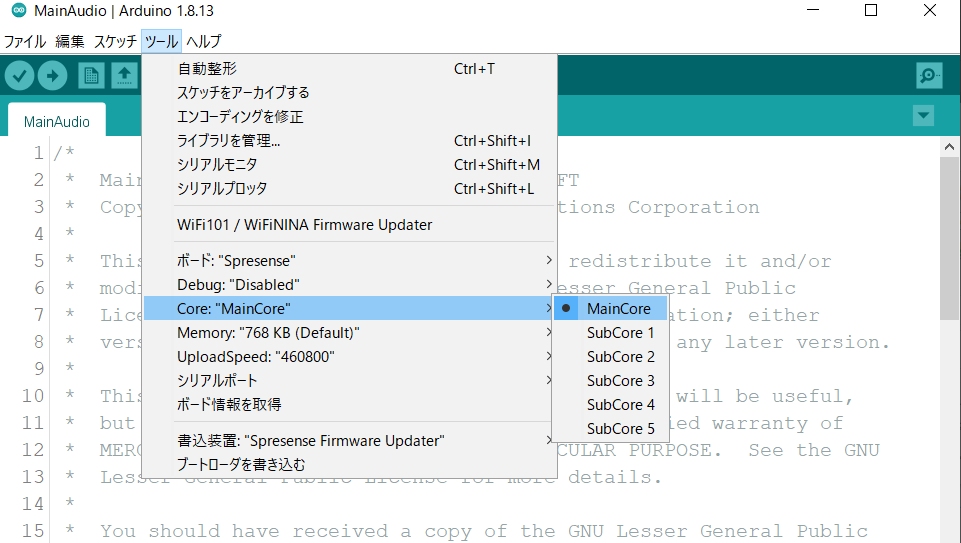Viewport: 961px width, 543px height.
Task: Click "details." text on line 13
Action: pyautogui.click(x=615, y=477)
